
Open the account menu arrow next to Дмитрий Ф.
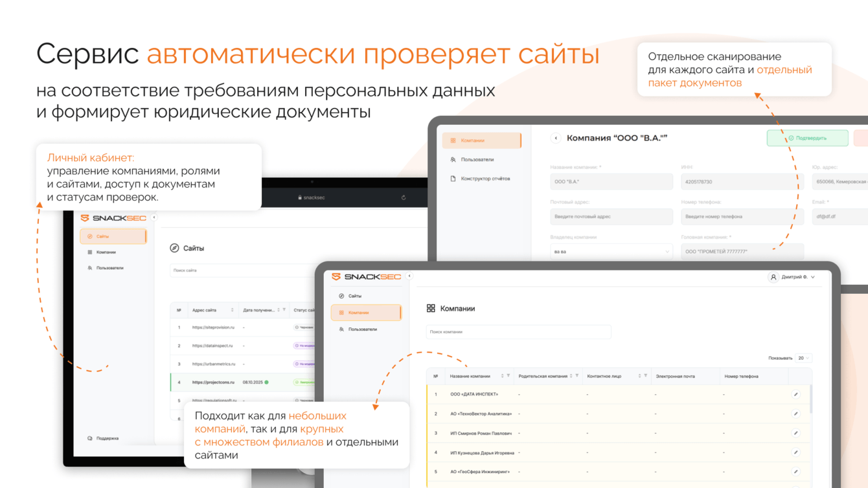coord(813,277)
